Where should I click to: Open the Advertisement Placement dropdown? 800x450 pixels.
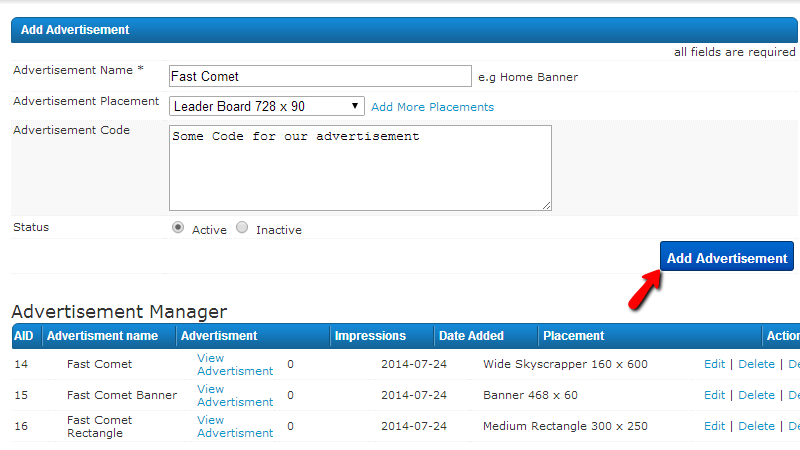(267, 106)
